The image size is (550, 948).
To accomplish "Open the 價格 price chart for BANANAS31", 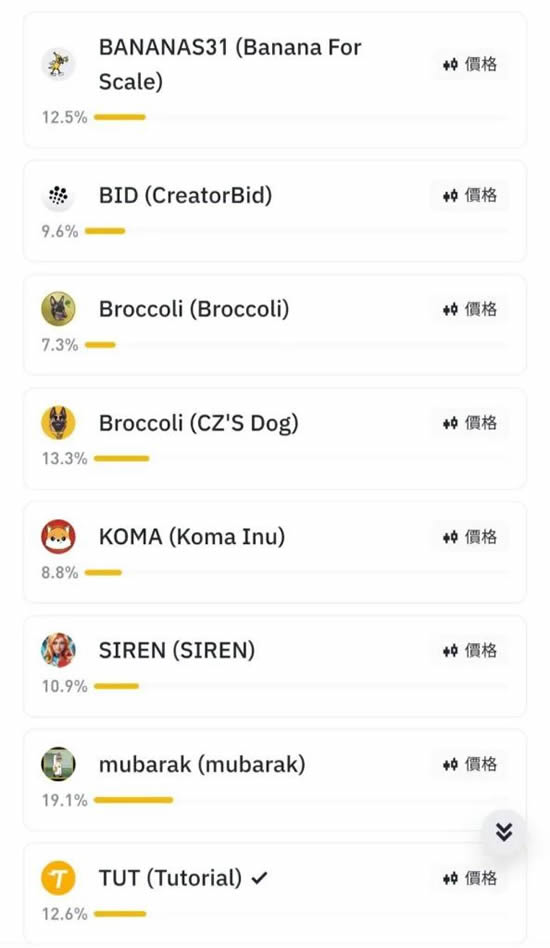I will (470, 64).
